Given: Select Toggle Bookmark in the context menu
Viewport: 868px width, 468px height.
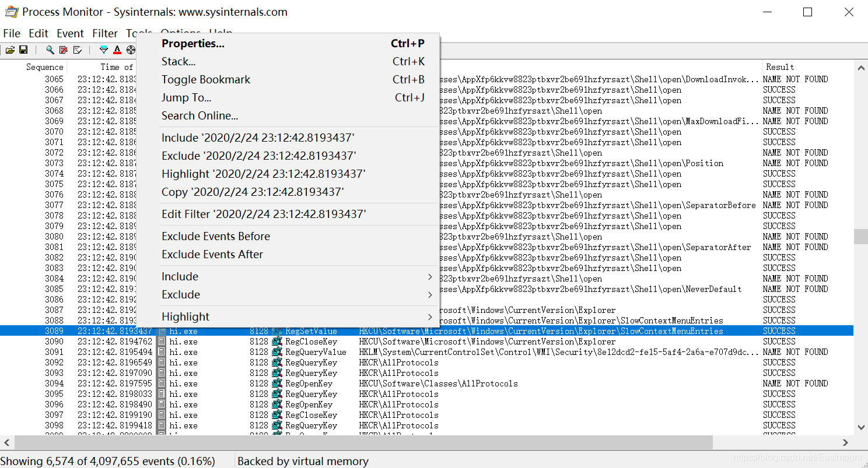Looking at the screenshot, I should (206, 80).
